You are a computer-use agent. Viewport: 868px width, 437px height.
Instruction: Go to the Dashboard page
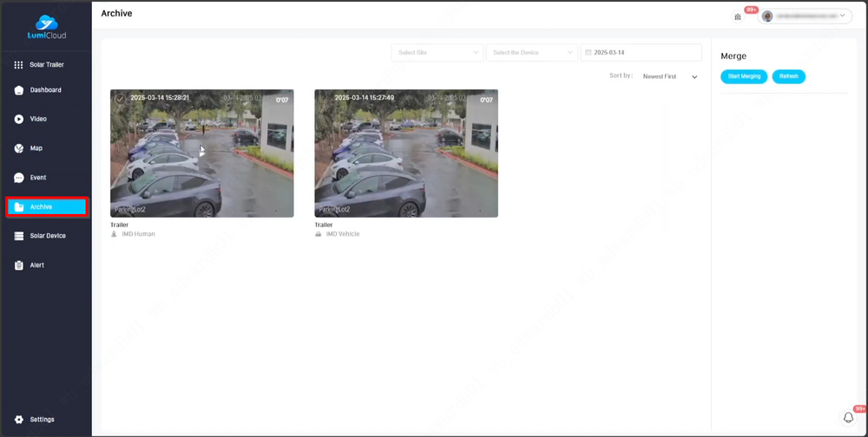pos(18,90)
